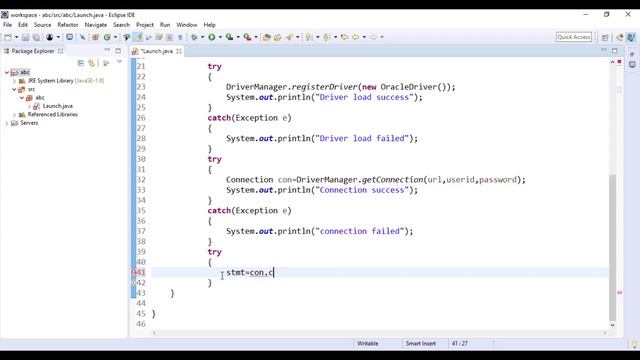
Task: Click the Search flashlight toolbar icon
Action: (x=289, y=37)
